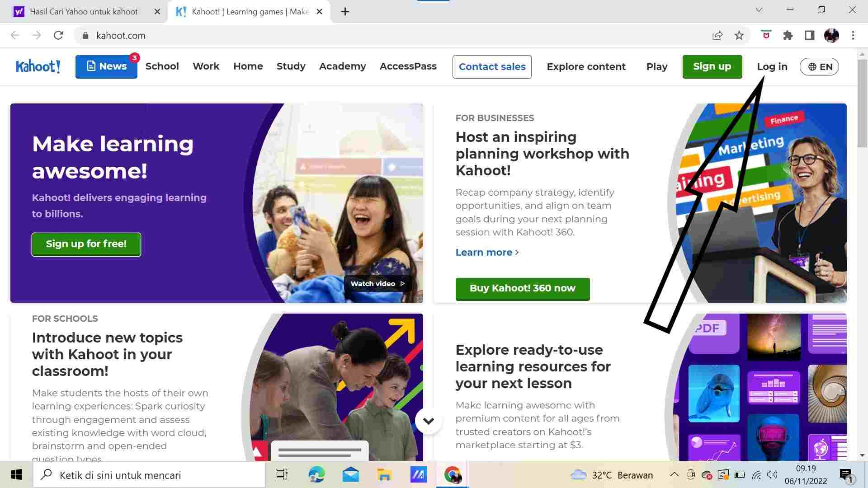Open the Extensions puzzle icon
The width and height of the screenshot is (868, 488).
pos(788,35)
